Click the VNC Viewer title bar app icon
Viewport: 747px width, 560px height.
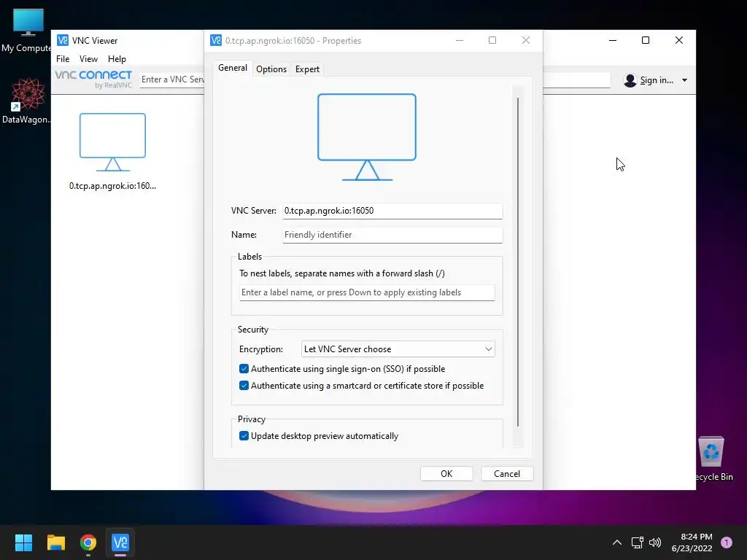point(63,41)
